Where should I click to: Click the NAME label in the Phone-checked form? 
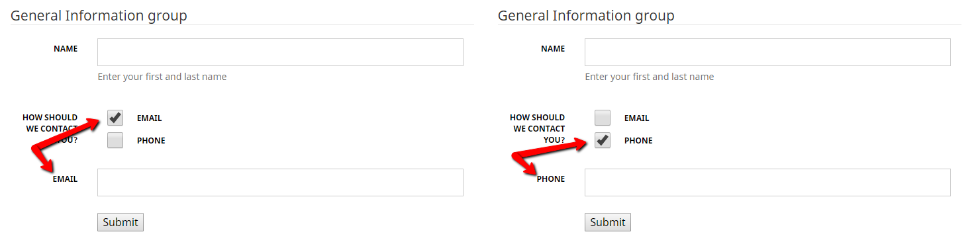(553, 49)
